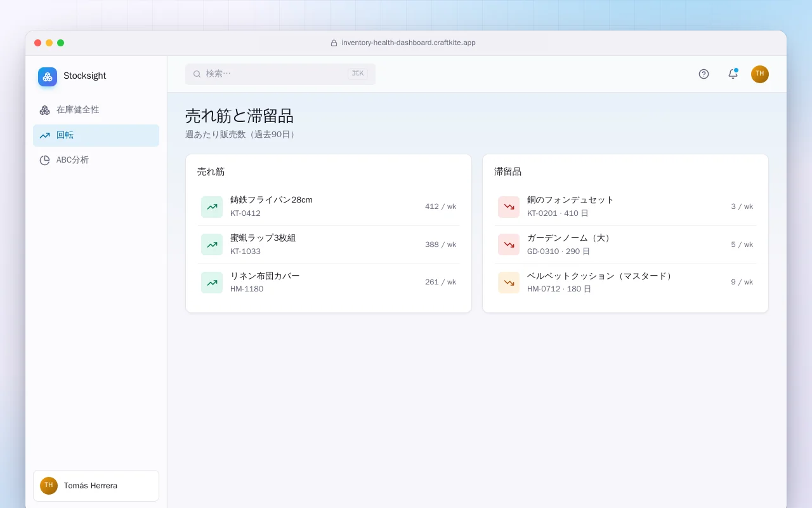Click the 売れ筋 card heading
812x508 pixels.
pos(211,172)
